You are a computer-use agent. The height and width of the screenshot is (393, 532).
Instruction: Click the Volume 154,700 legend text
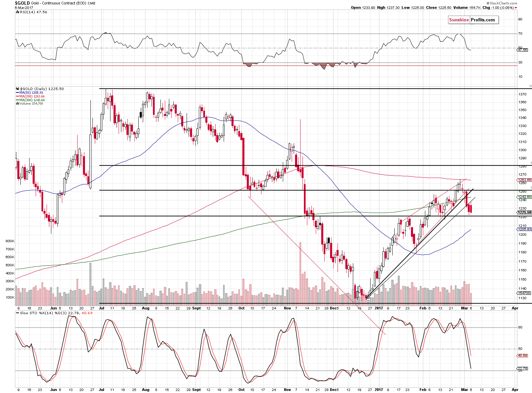click(31, 104)
